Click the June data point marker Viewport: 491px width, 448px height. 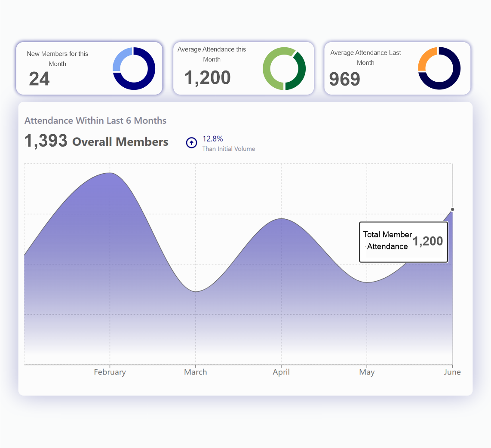pyautogui.click(x=452, y=209)
